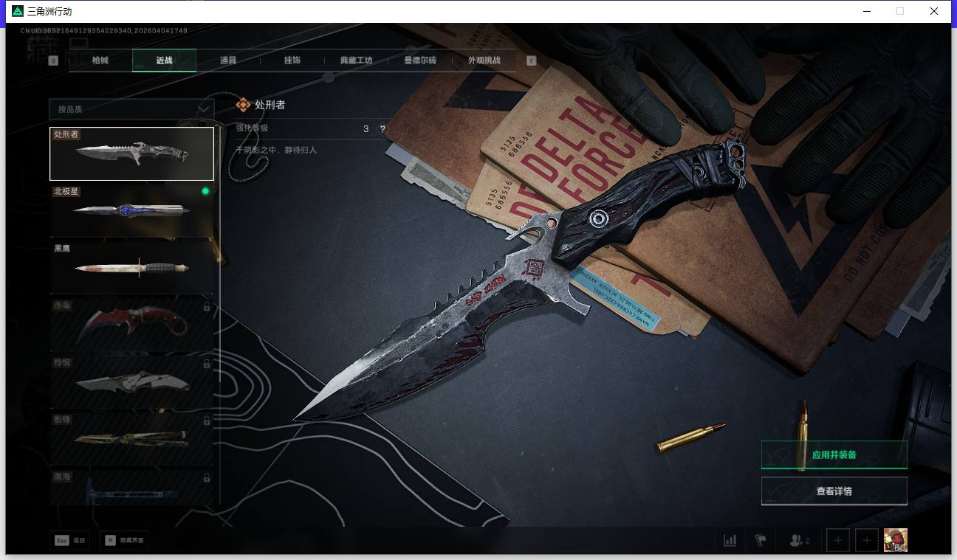The width and height of the screenshot is (957, 560).
Task: Click the 应用并装备 button
Action: 834,454
